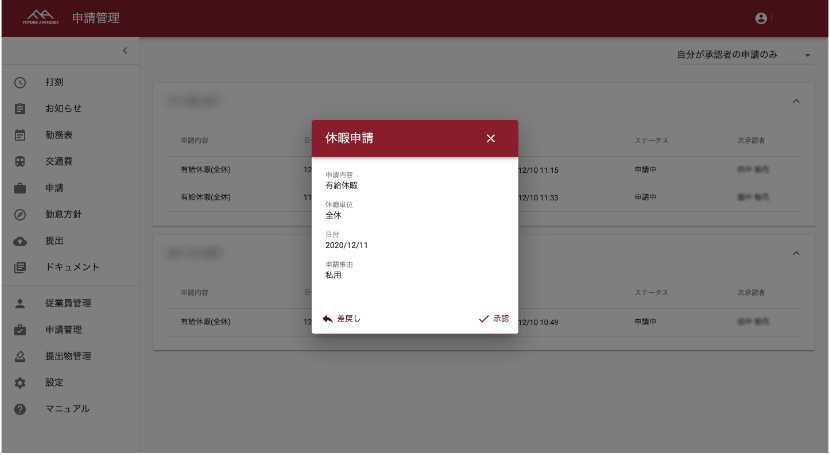
Task: Click the calendar icon for 勤務表
Action: coord(20,135)
